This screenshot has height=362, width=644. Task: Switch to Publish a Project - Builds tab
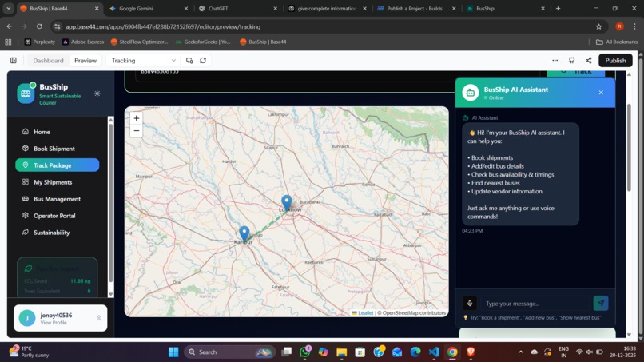[x=415, y=8]
